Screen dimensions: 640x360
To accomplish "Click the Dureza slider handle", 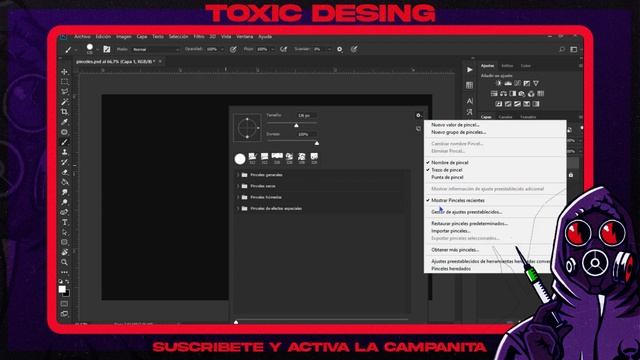I will coord(317,143).
